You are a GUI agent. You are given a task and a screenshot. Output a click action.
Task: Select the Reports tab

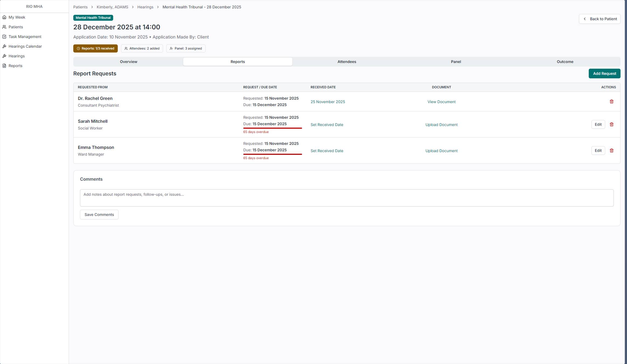[x=238, y=62]
